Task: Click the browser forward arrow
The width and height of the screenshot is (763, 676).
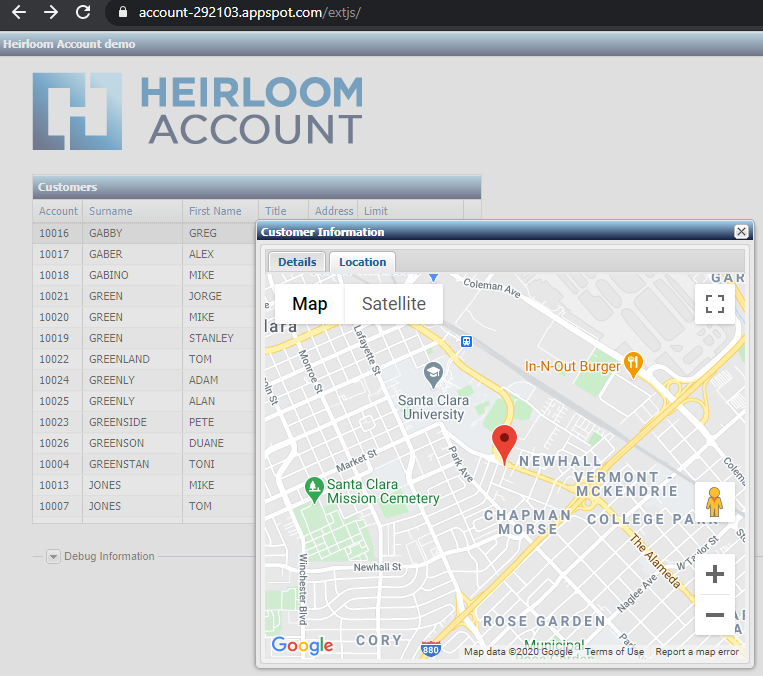Action: click(51, 12)
